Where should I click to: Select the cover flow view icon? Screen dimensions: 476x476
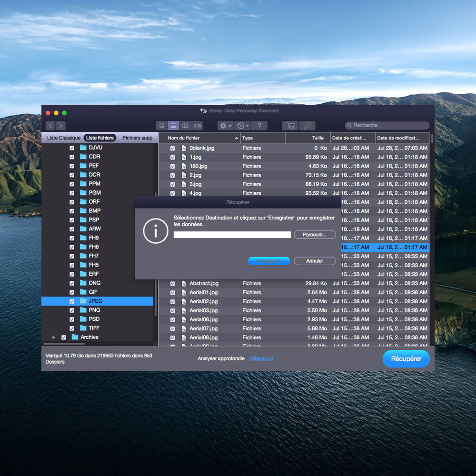(197, 126)
